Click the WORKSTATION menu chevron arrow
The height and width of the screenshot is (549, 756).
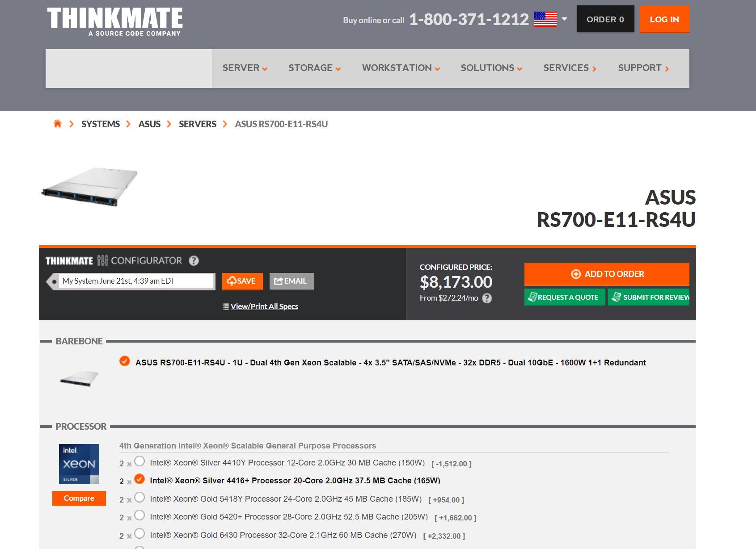(x=437, y=69)
